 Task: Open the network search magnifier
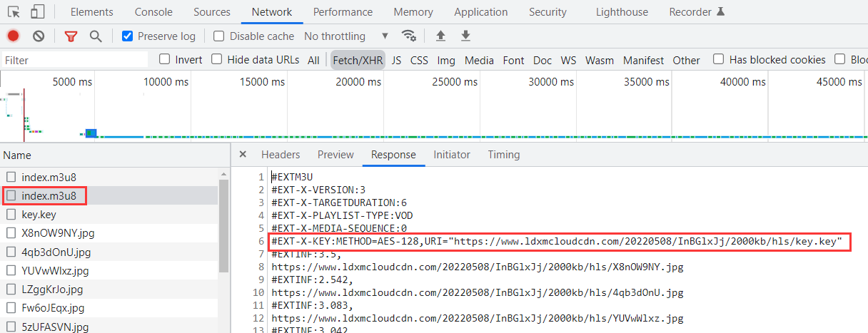(96, 36)
